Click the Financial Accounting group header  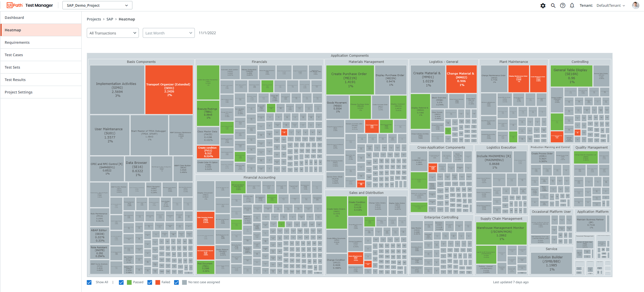[x=259, y=177]
